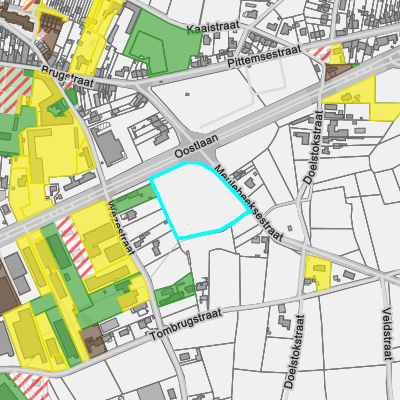Click the green parcel east of Wezestraat
Image resolution: width=400 pixels, height=400 pixels.
175,289
